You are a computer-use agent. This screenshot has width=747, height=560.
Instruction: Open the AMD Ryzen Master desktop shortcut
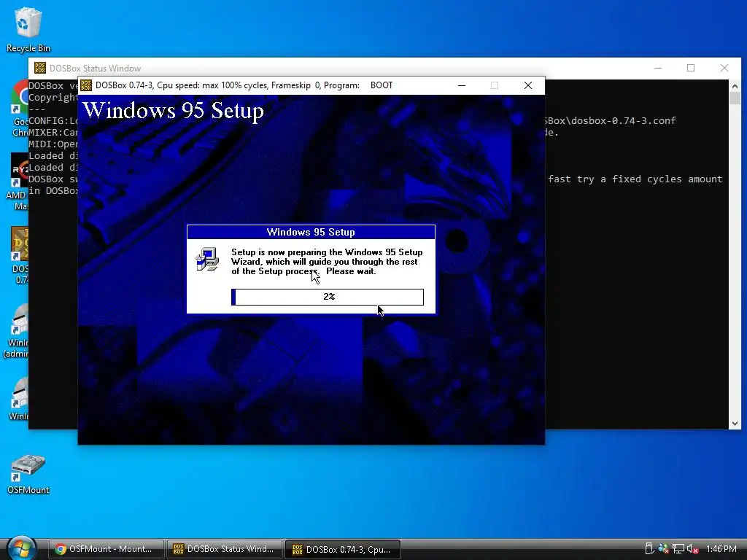point(19,181)
